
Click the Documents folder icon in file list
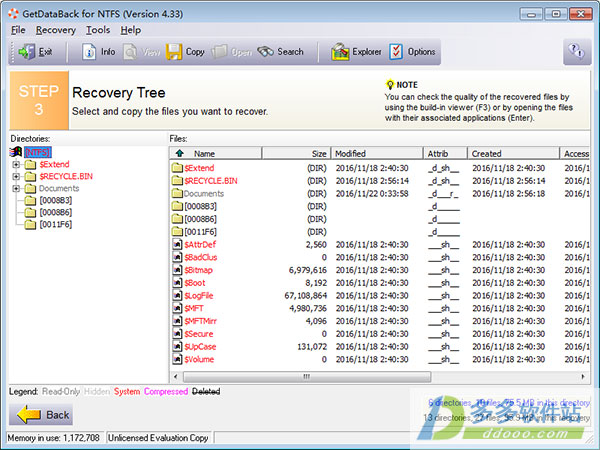click(x=177, y=193)
